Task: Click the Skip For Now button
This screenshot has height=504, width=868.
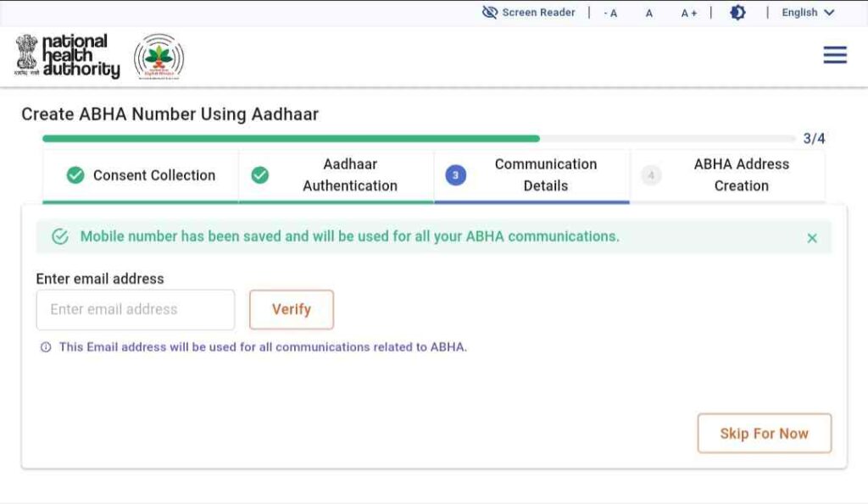Action: [x=765, y=433]
